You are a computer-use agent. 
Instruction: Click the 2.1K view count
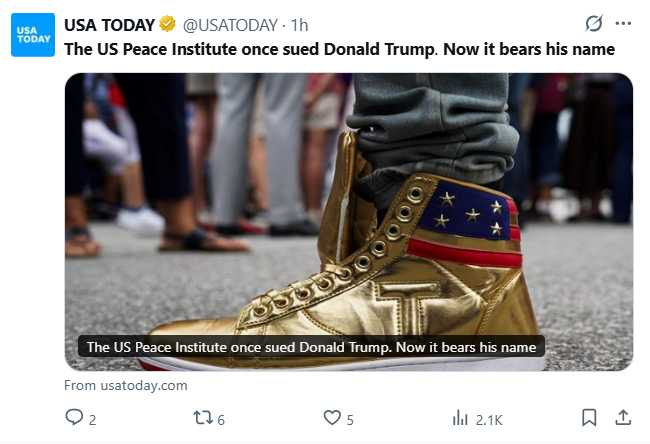[x=487, y=419]
